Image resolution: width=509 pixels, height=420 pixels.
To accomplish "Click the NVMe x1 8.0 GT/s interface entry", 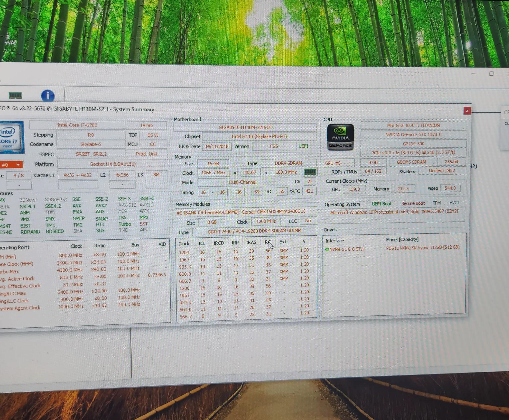I will pyautogui.click(x=347, y=249).
